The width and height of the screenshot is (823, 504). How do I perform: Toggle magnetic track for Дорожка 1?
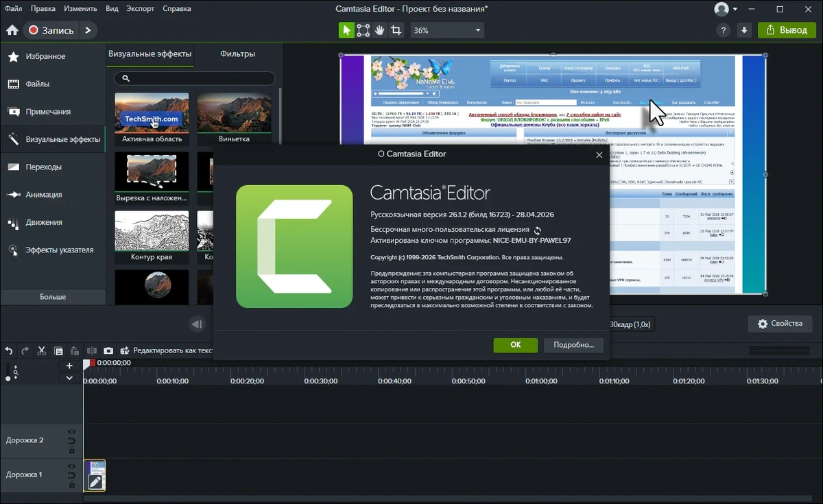coord(71,475)
